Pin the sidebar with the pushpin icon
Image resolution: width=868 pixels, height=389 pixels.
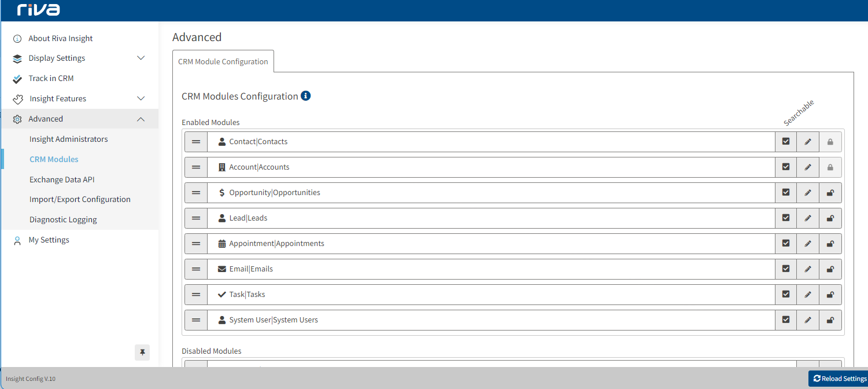coord(142,352)
